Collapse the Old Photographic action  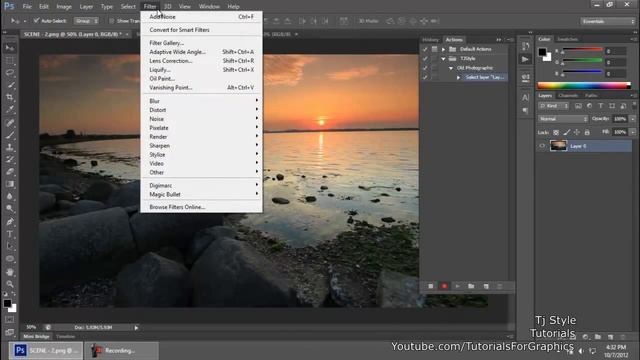tap(451, 68)
